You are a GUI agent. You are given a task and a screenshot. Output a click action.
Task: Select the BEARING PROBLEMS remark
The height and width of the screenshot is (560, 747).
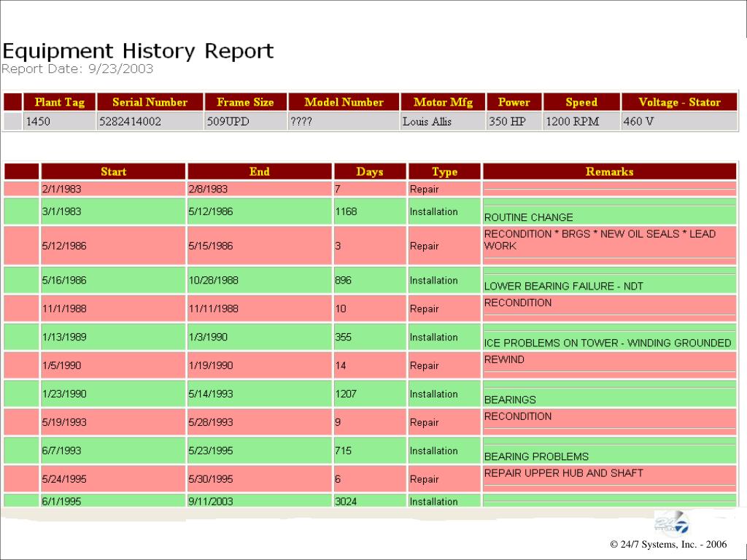coord(536,456)
